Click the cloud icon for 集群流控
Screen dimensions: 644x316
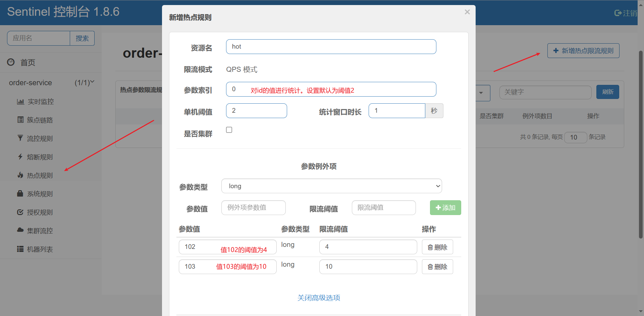pos(20,230)
